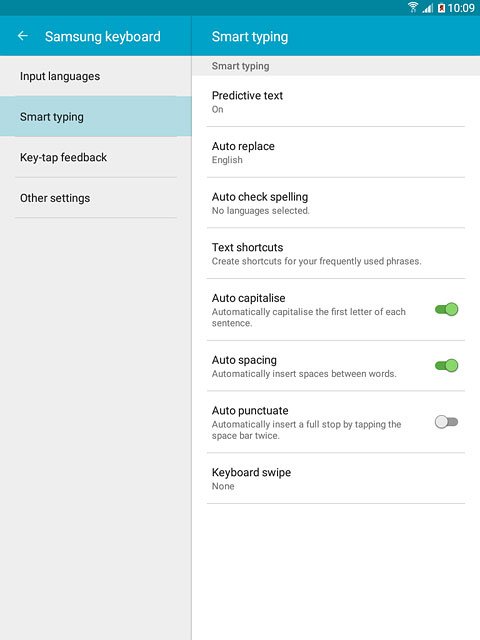Tap the Smart typing header title
The height and width of the screenshot is (640, 480).
click(250, 37)
